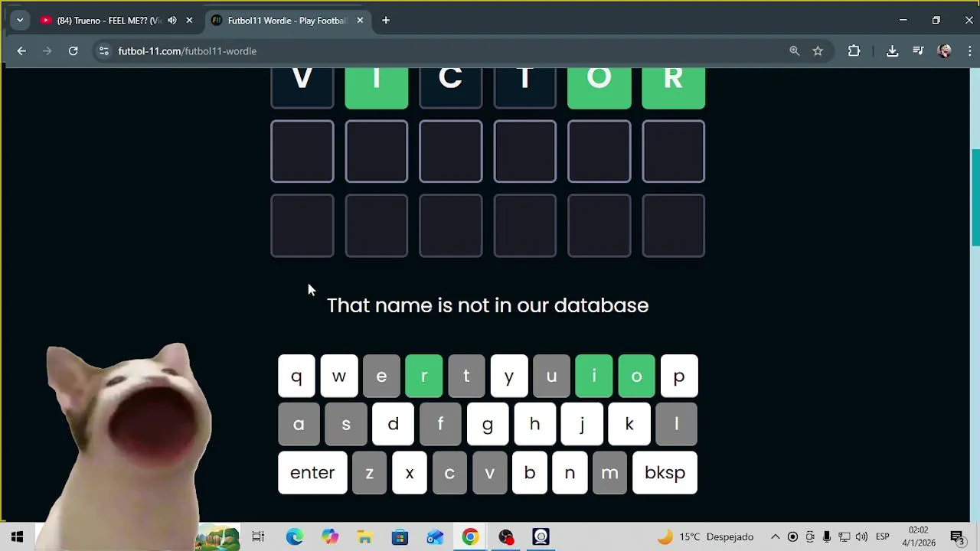Tap the b key
Viewport: 980px width, 551px height.
pos(530,473)
